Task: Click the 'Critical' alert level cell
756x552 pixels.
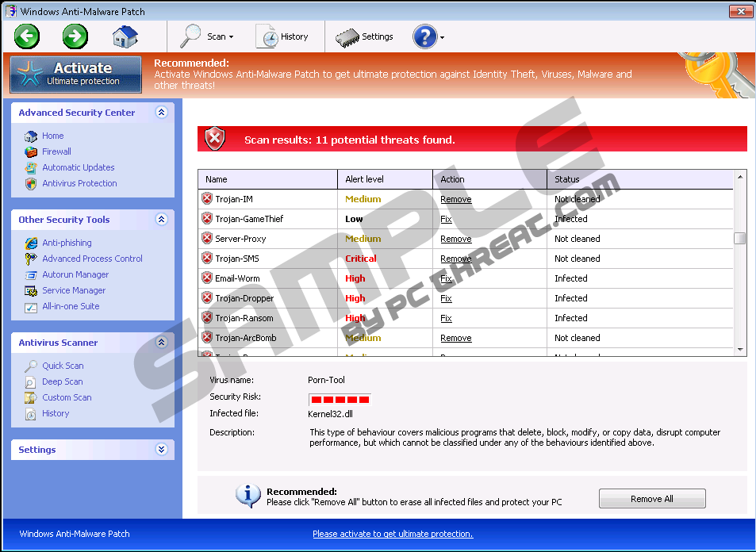Action: pos(361,259)
